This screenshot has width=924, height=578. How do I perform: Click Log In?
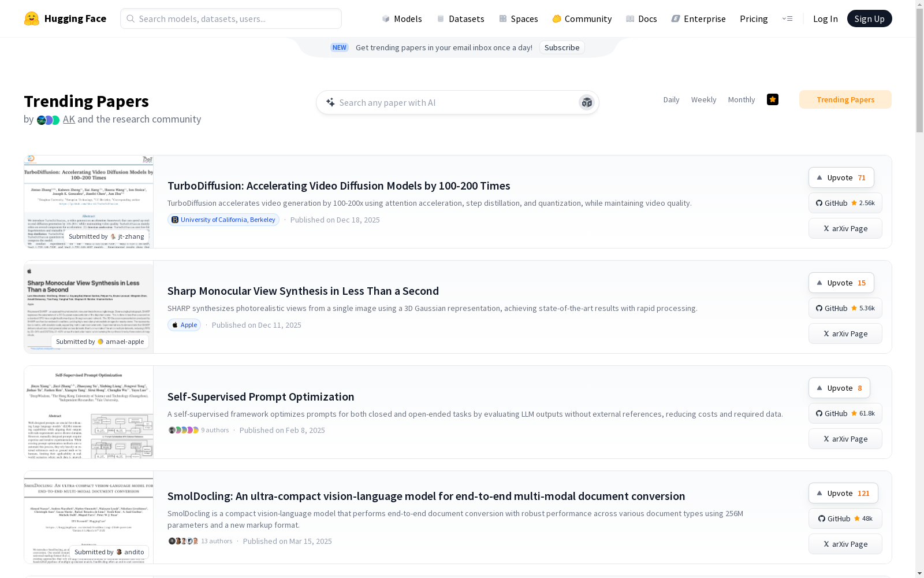825,18
